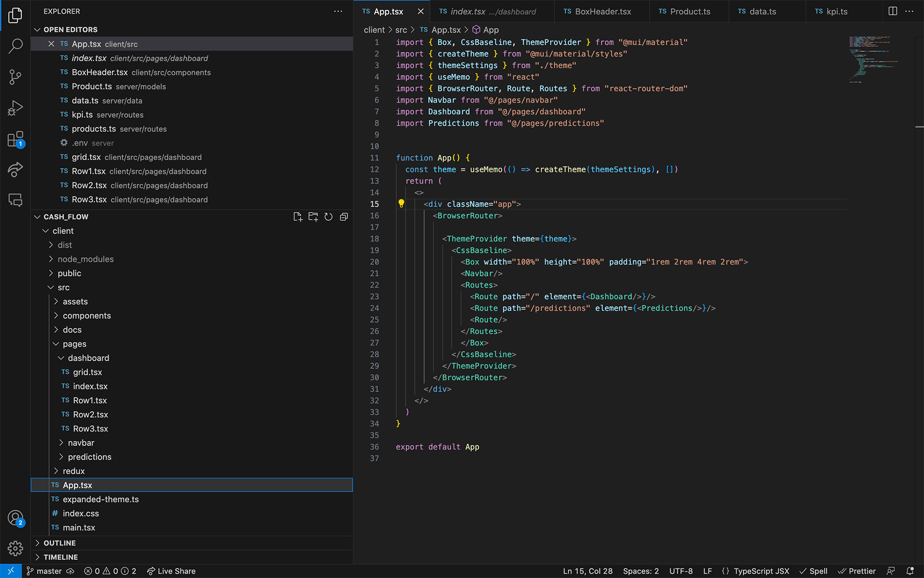Click Prettier in status bar
The width and height of the screenshot is (924, 578).
coord(857,571)
